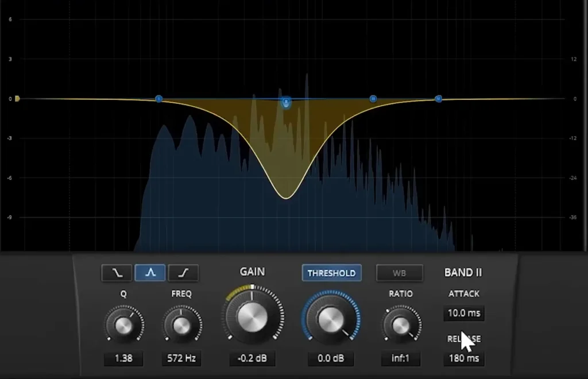This screenshot has width=588, height=379.
Task: Click the GAIN label
Action: (253, 272)
